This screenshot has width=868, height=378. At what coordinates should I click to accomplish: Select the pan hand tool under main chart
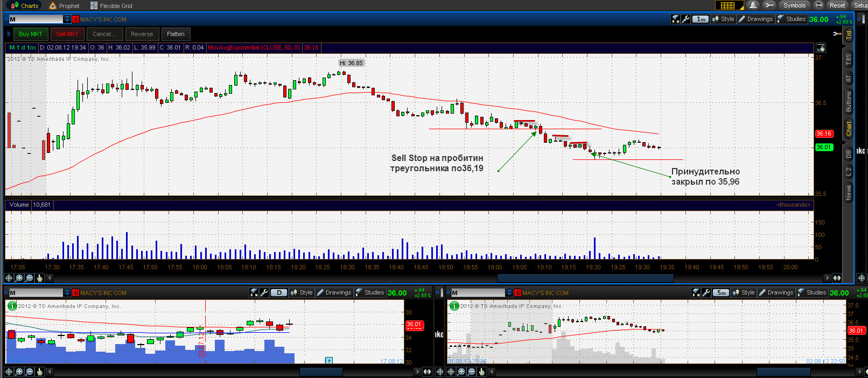[x=40, y=278]
